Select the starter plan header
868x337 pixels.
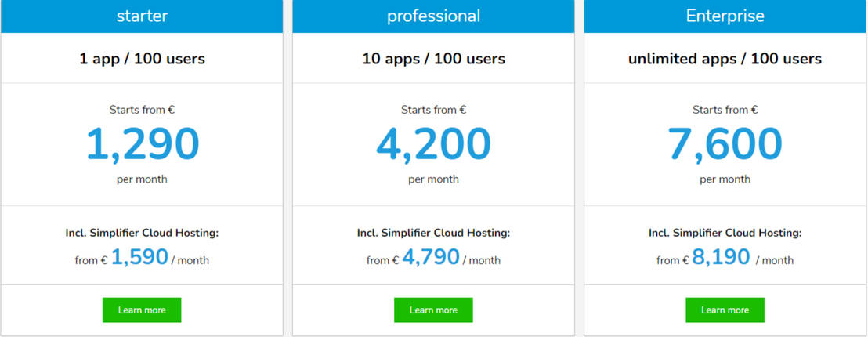pos(142,16)
